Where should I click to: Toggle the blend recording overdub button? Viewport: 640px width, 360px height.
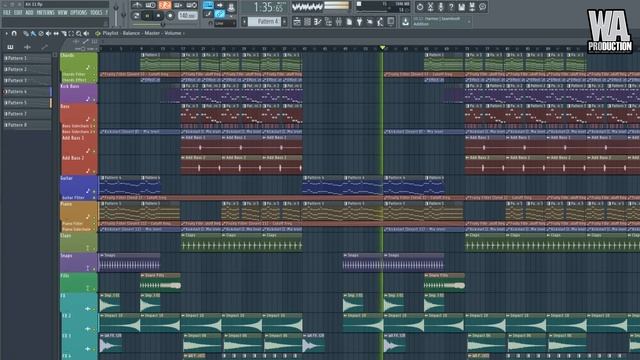178,5
